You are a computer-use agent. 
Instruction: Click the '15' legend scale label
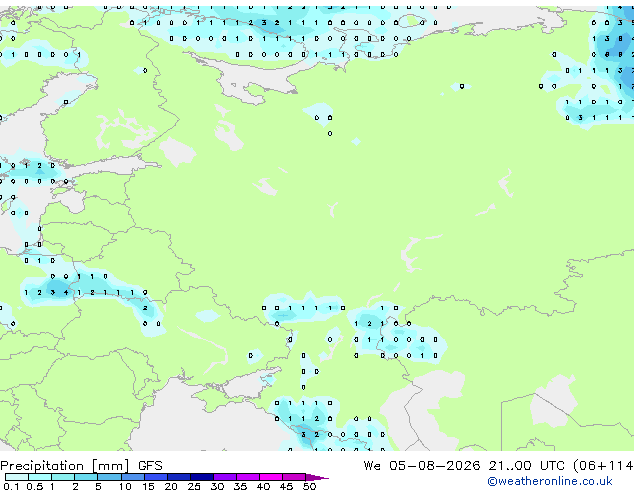148,486
